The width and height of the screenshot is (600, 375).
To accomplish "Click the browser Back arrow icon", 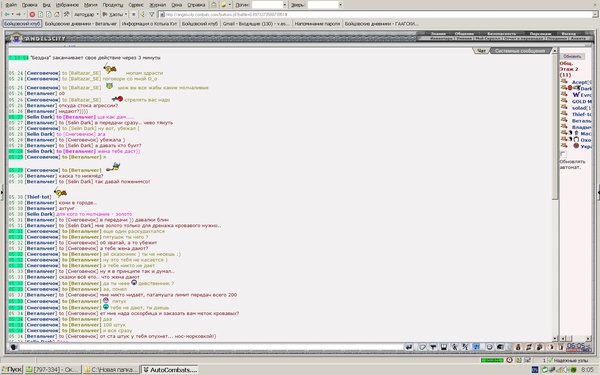I will pyautogui.click(x=7, y=14).
